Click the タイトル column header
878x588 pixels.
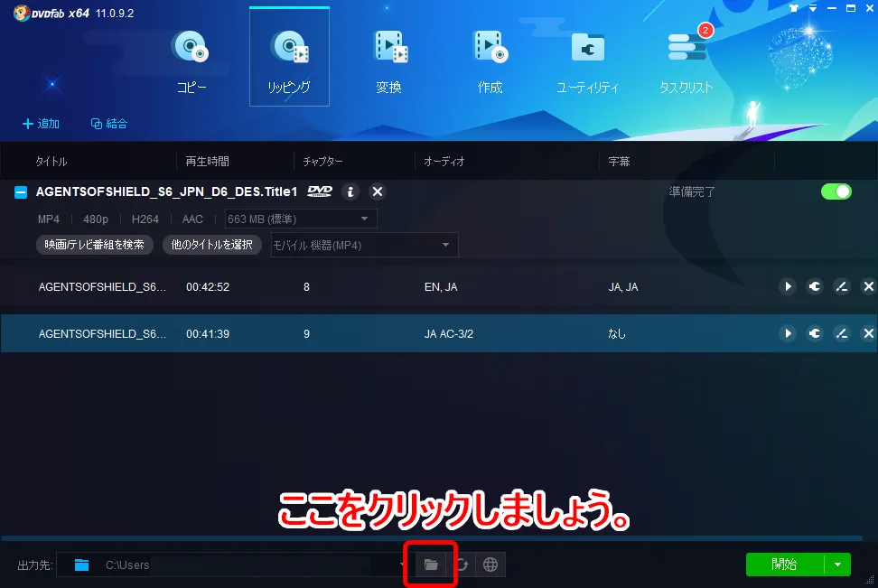click(51, 162)
